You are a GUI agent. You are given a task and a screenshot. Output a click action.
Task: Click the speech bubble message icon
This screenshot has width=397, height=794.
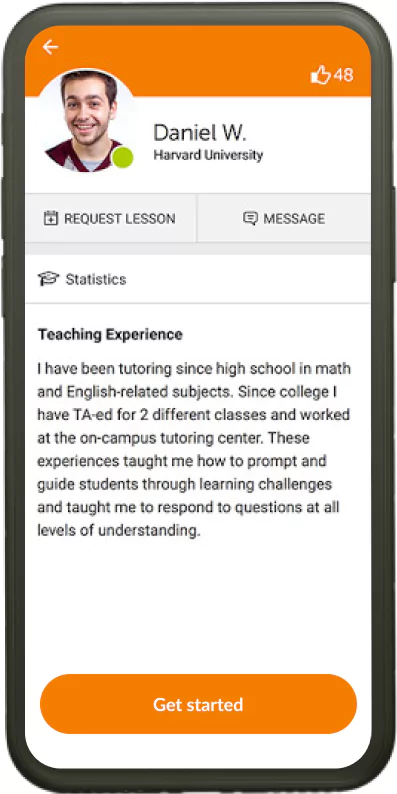pyautogui.click(x=250, y=219)
